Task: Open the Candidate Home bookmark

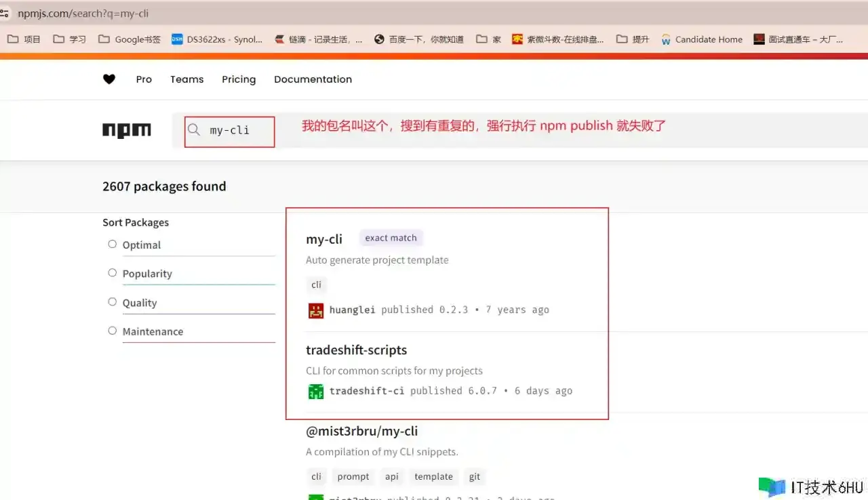Action: tap(702, 39)
